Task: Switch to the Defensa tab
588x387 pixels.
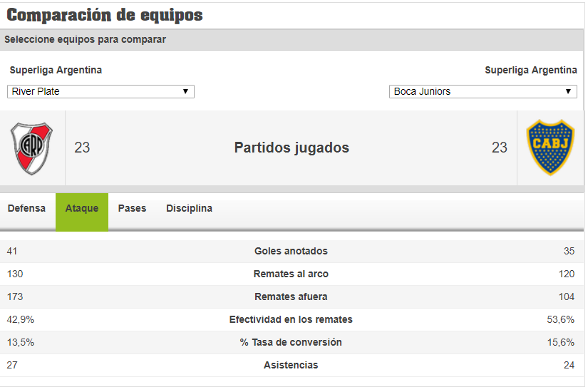Action: pos(26,208)
